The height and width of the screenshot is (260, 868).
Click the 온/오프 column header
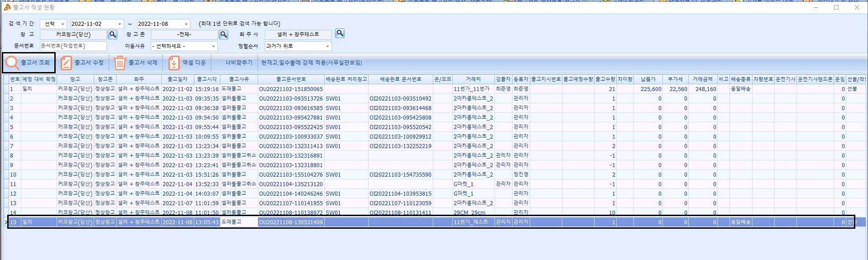point(443,79)
